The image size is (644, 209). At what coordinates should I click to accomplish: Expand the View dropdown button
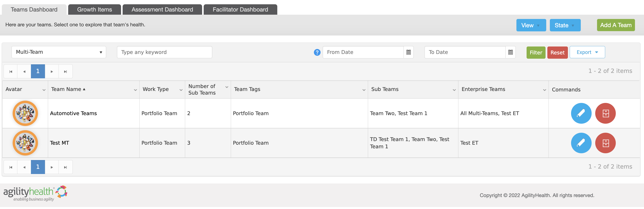point(531,25)
